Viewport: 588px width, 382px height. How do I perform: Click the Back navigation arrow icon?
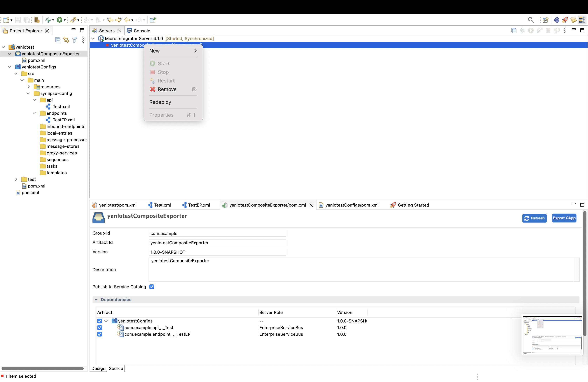tap(127, 20)
